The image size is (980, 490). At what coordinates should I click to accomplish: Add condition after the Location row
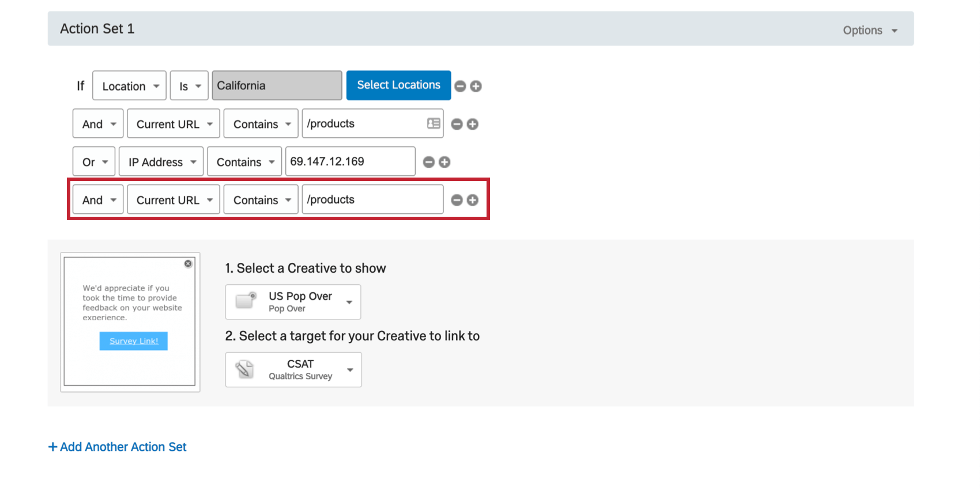point(476,86)
